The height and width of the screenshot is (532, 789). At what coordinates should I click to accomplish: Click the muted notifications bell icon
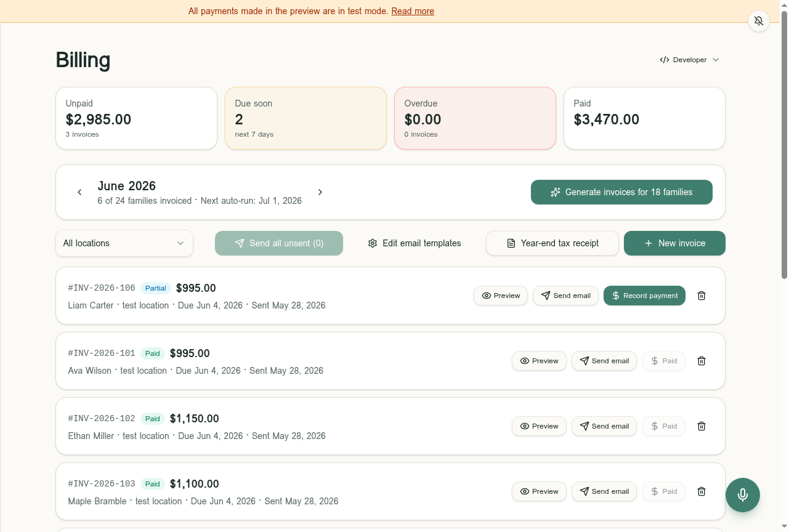tap(759, 21)
